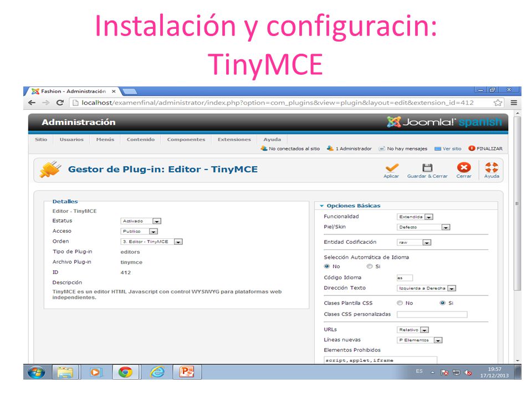
Task: Open the Menús menu
Action: pyautogui.click(x=105, y=140)
